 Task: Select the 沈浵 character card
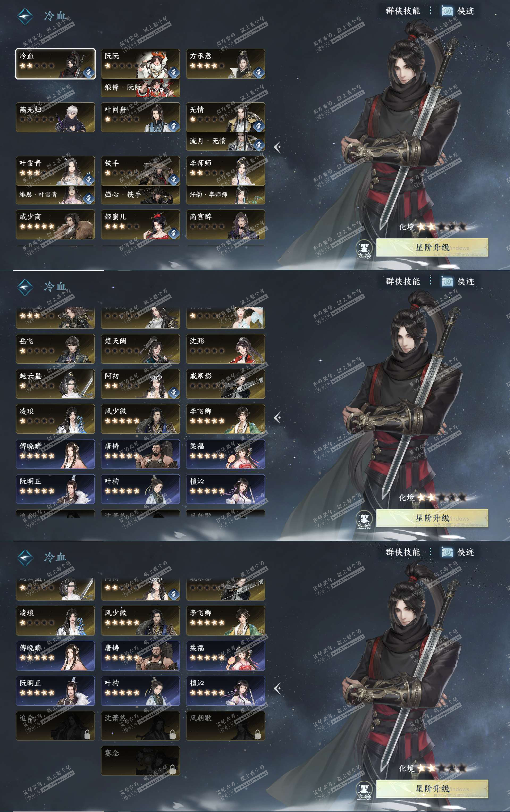point(226,349)
